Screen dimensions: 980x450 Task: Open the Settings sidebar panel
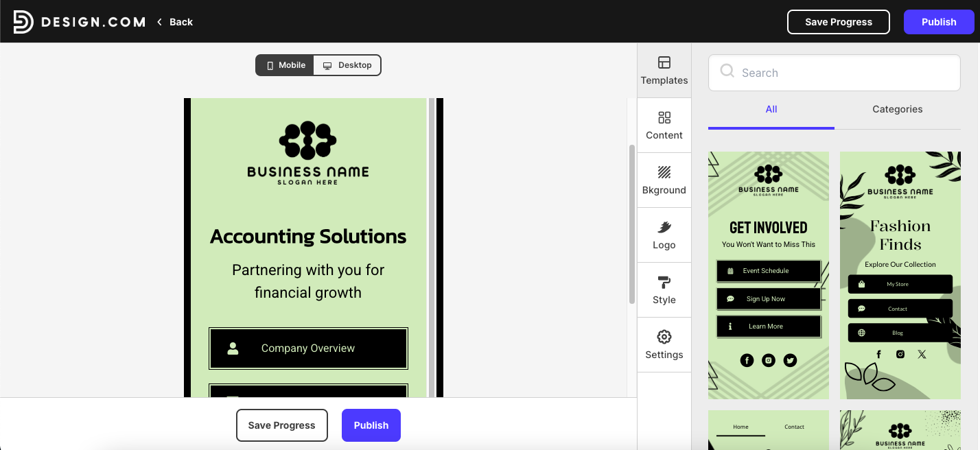[x=664, y=345]
